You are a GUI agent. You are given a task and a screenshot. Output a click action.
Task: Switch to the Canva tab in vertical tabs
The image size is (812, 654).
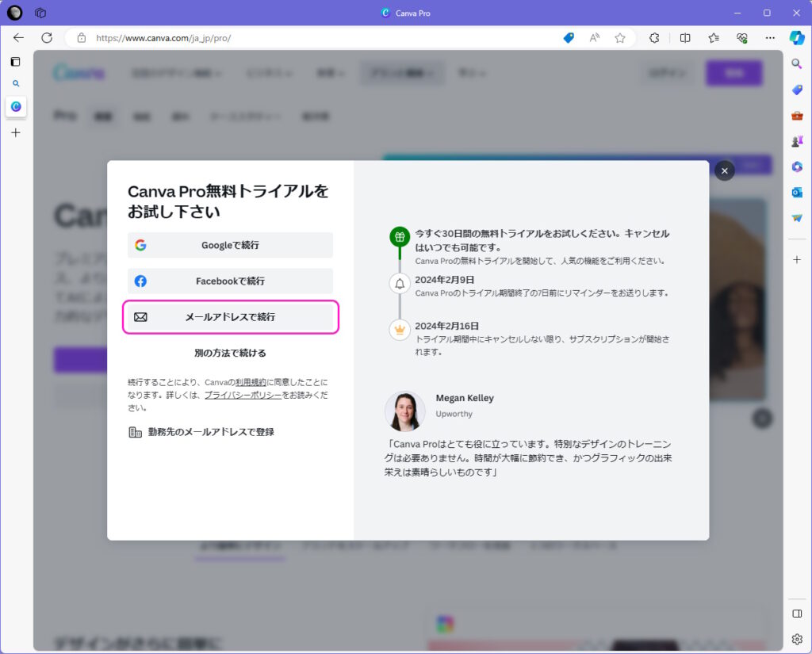(16, 107)
